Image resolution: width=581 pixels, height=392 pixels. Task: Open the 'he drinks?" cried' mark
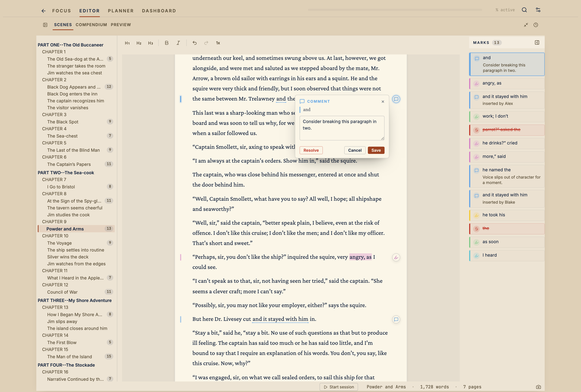click(507, 143)
